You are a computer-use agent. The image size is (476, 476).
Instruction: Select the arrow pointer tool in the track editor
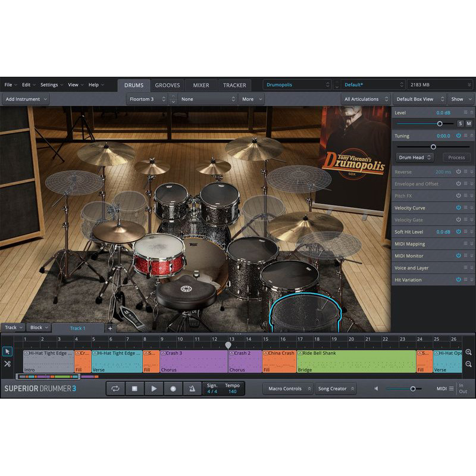7,352
